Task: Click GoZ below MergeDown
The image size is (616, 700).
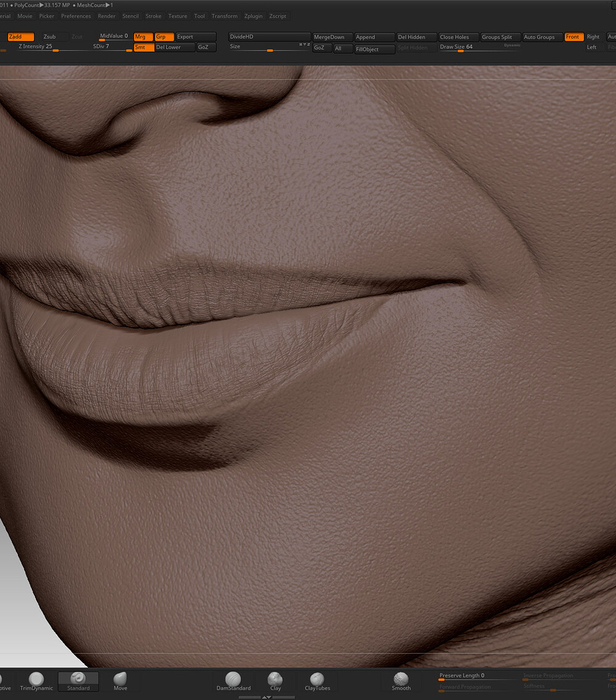Action: point(322,48)
